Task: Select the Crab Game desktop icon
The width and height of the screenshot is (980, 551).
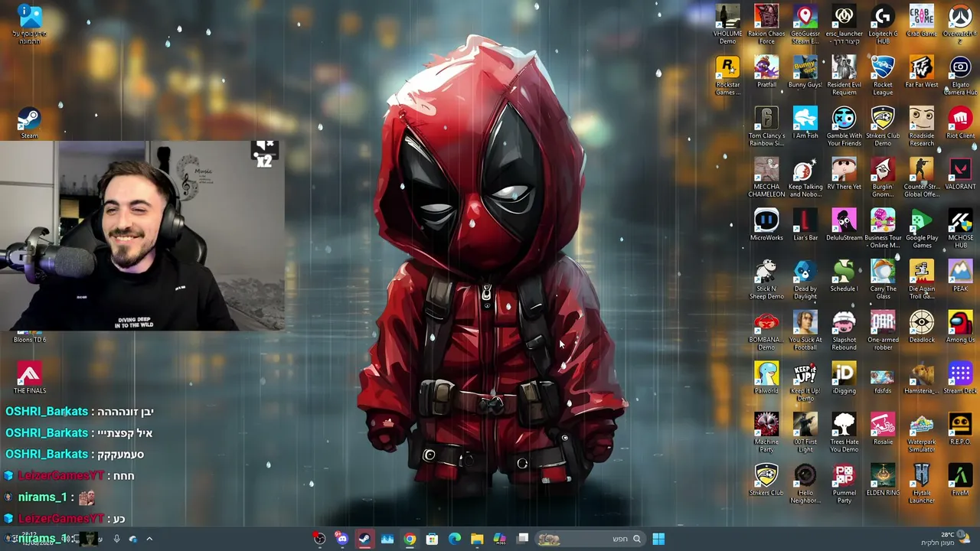Action: pos(921,21)
